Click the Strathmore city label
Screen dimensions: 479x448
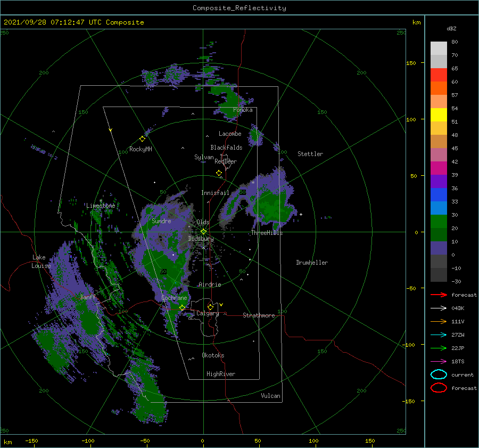tap(259, 315)
